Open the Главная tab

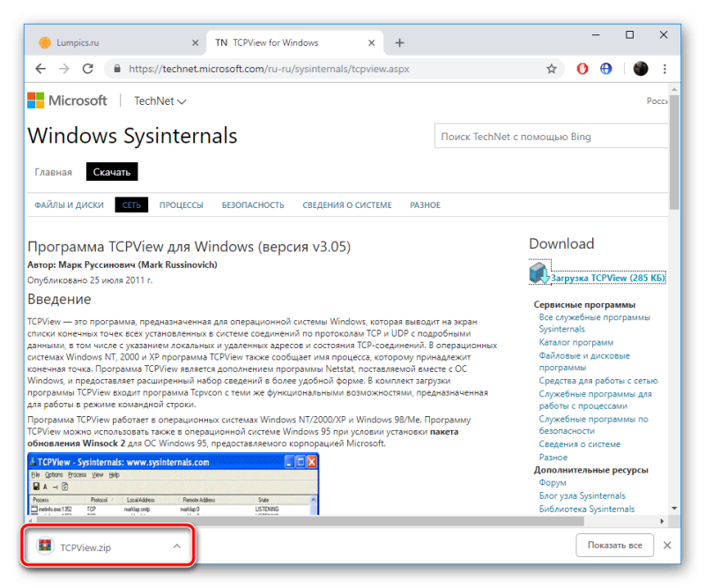click(54, 172)
